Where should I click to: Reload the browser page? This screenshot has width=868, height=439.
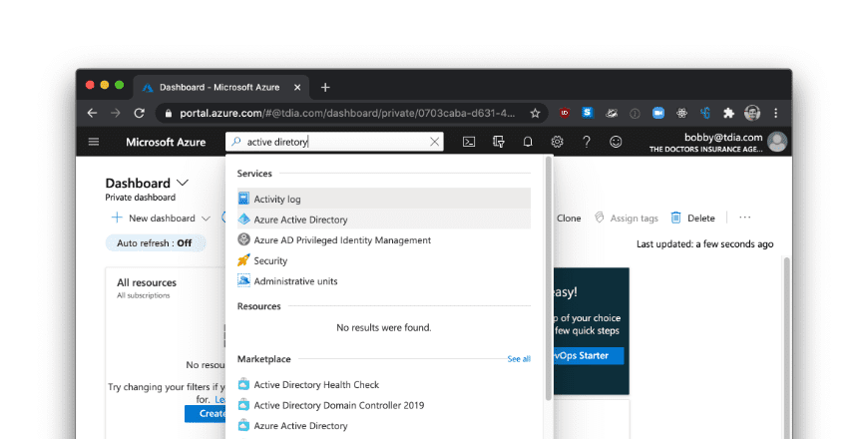pyautogui.click(x=139, y=113)
